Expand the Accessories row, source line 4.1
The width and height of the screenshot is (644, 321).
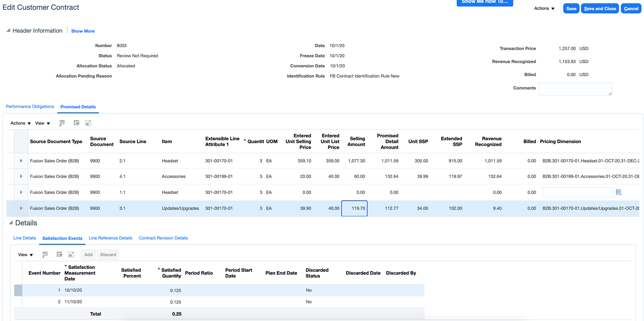(21, 176)
